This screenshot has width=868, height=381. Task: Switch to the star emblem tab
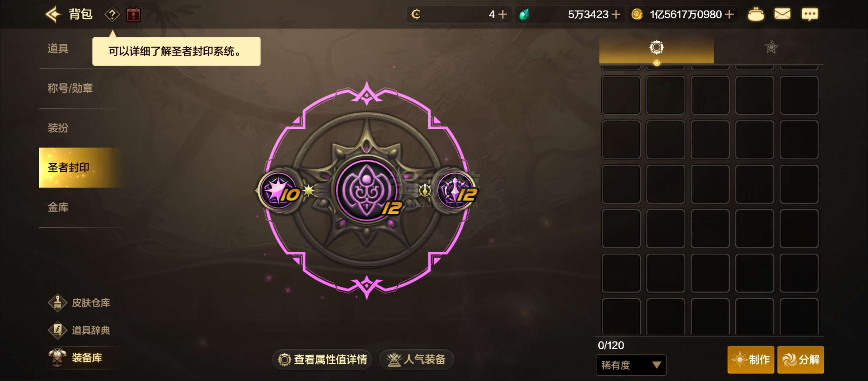tap(771, 47)
